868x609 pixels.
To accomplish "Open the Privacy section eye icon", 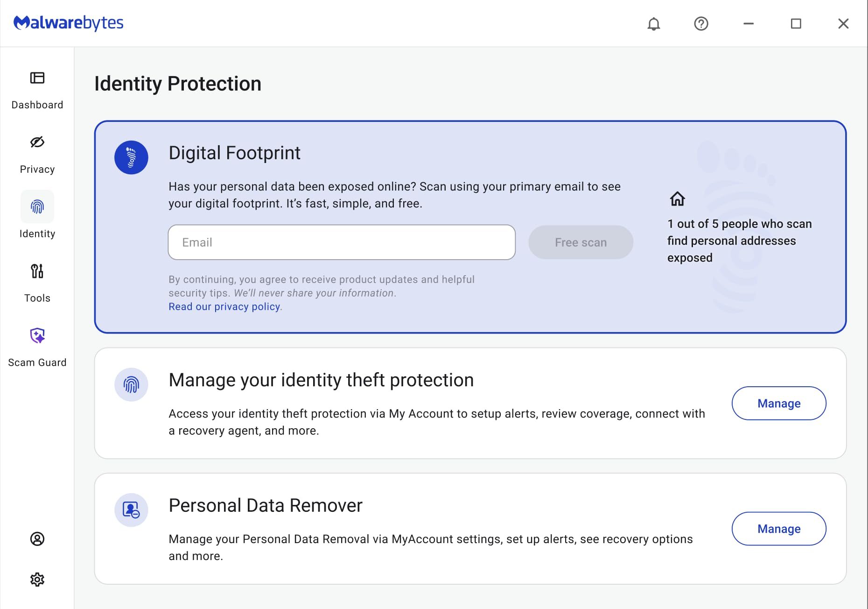I will [x=37, y=142].
